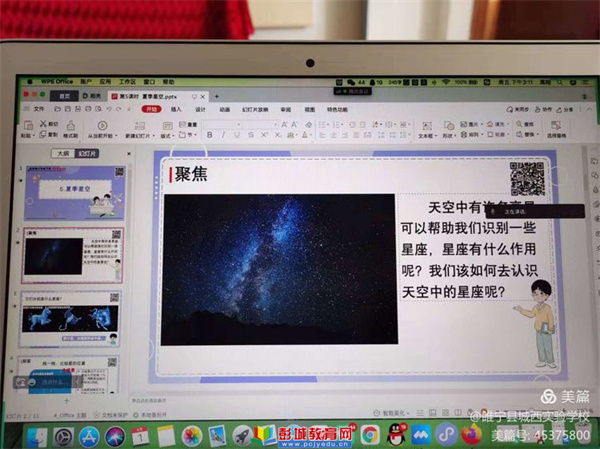
Task: Open the Selection Pane
Action: [x=556, y=129]
